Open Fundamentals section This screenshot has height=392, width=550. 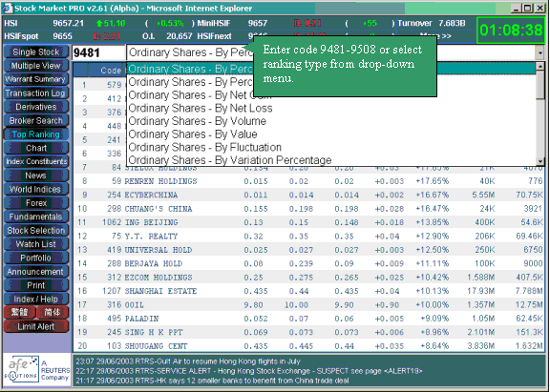tap(35, 217)
